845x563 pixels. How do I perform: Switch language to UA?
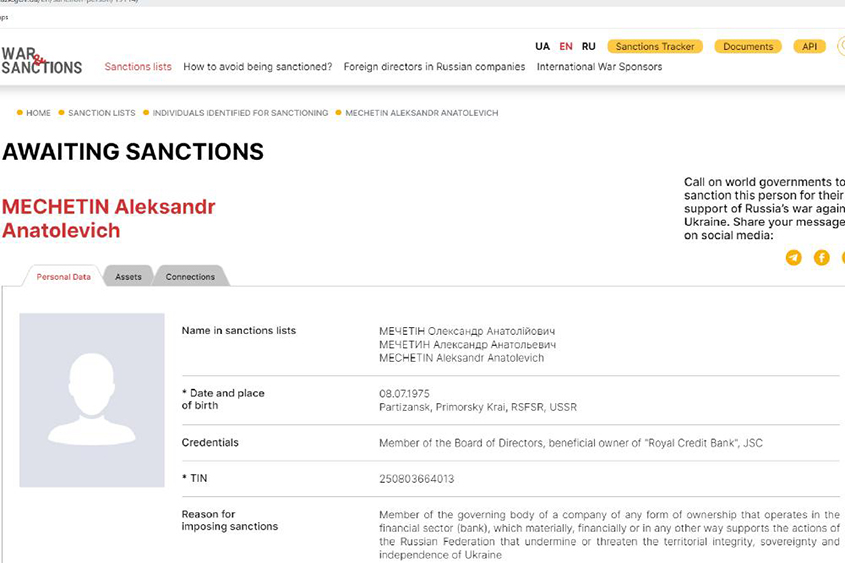coord(542,46)
